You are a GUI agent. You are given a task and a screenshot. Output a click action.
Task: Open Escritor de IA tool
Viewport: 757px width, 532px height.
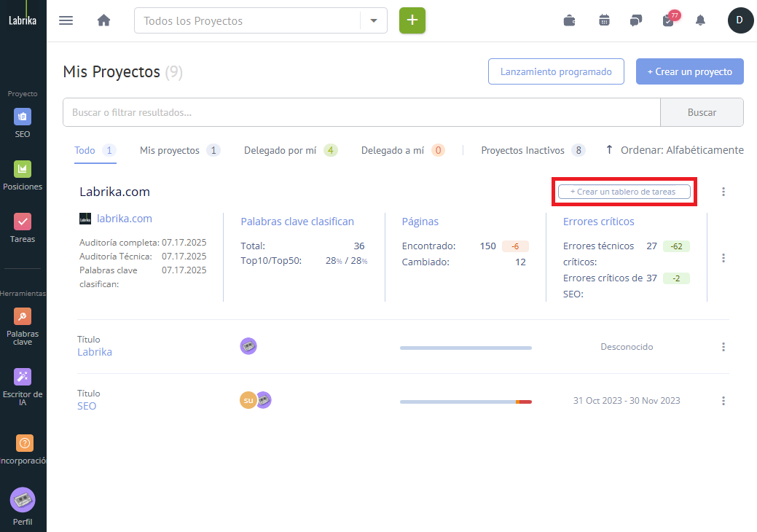[22, 387]
